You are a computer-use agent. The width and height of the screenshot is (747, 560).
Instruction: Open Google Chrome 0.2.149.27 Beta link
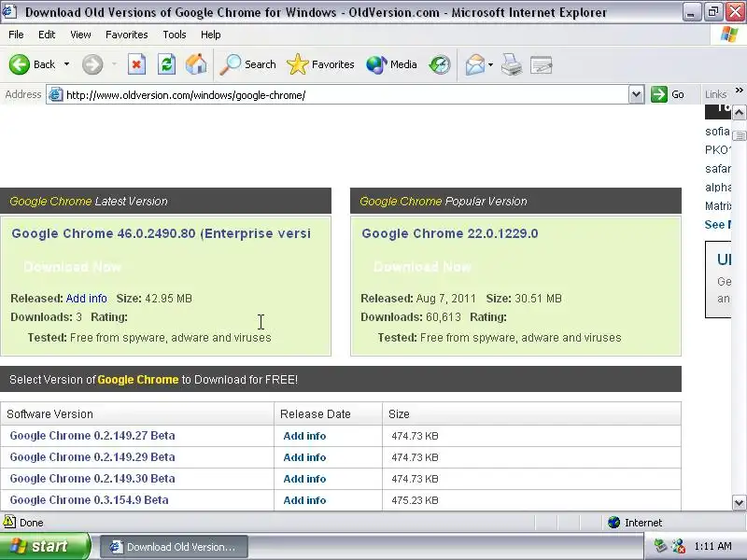pos(92,436)
